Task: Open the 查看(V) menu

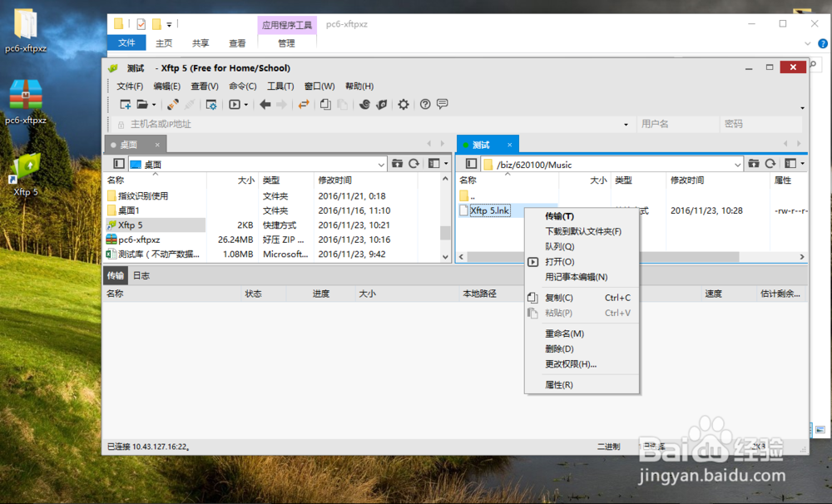Action: point(205,86)
